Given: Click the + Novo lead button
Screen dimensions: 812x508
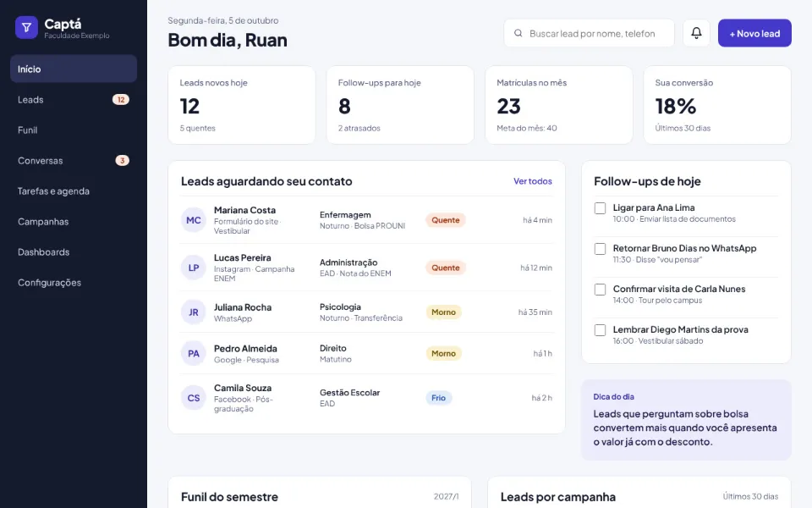Looking at the screenshot, I should [x=754, y=33].
